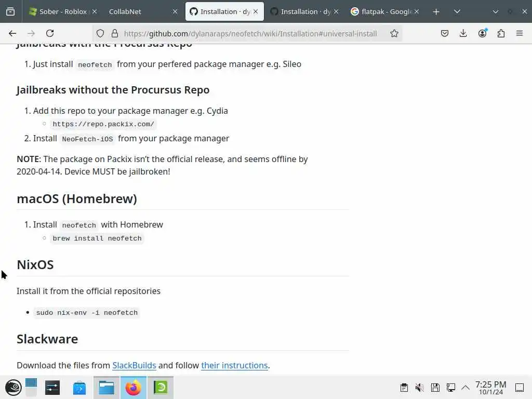The image size is (532, 399).
Task: Select the active Installation tab
Action: tap(224, 11)
